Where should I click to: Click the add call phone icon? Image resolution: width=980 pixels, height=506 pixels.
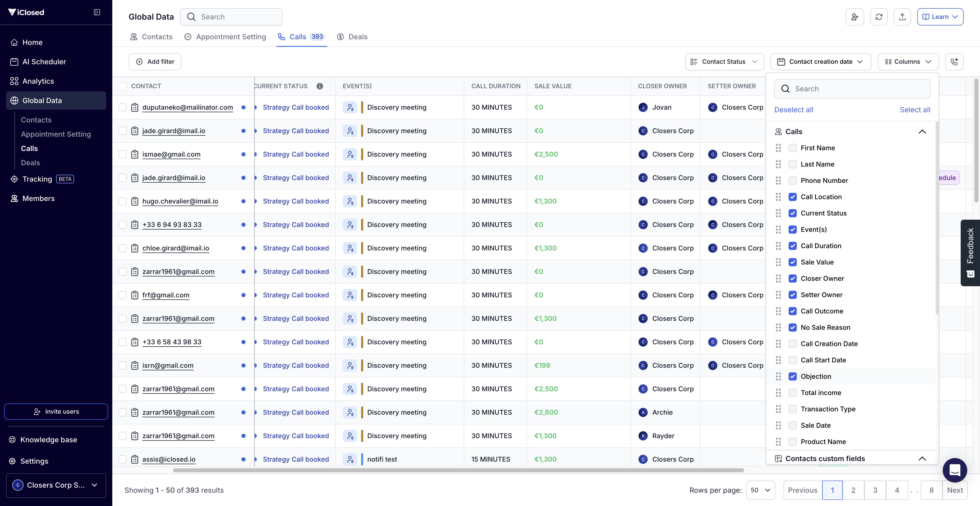[954, 61]
